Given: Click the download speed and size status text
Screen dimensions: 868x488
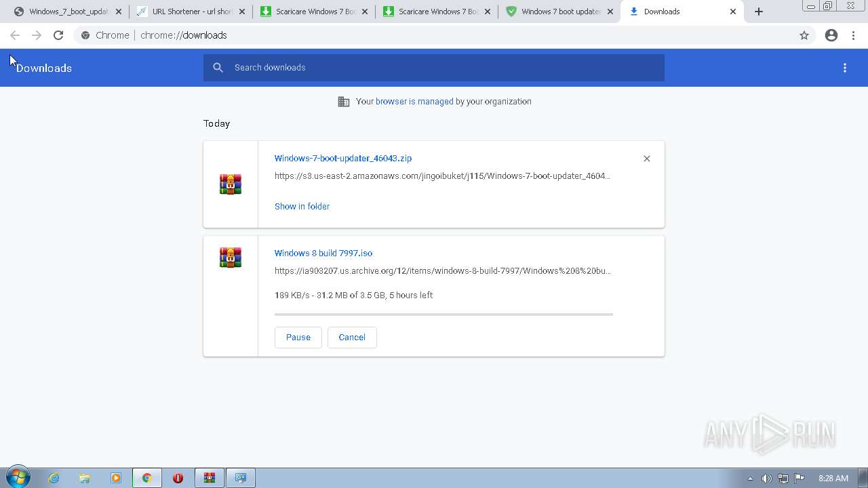Looking at the screenshot, I should (x=353, y=295).
